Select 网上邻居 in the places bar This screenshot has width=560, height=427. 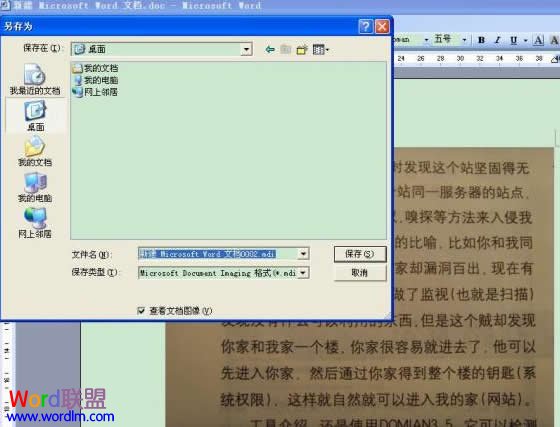(35, 223)
